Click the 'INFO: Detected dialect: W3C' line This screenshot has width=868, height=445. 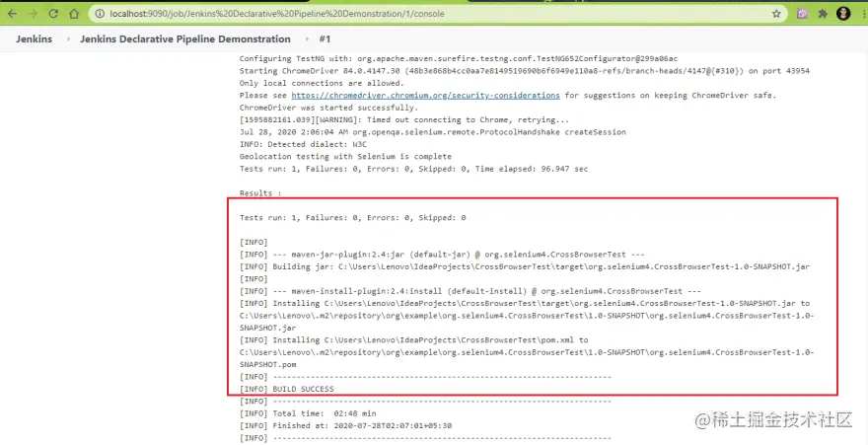click(x=303, y=144)
